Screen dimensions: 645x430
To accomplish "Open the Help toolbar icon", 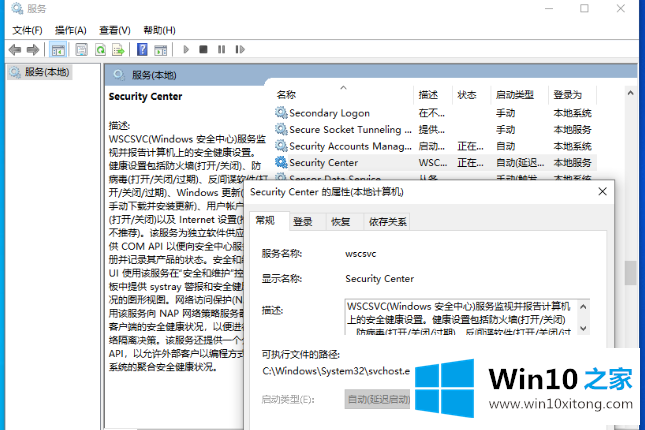I will [142, 50].
